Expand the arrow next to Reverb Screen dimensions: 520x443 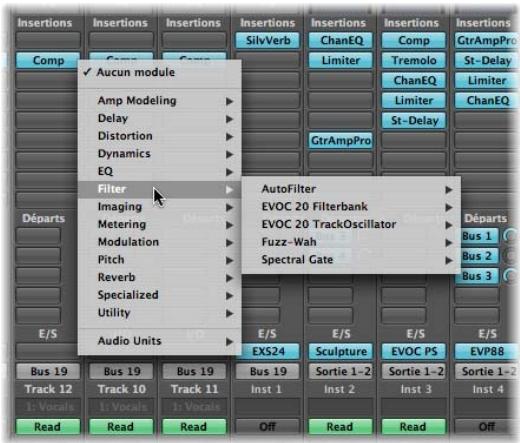pos(229,278)
